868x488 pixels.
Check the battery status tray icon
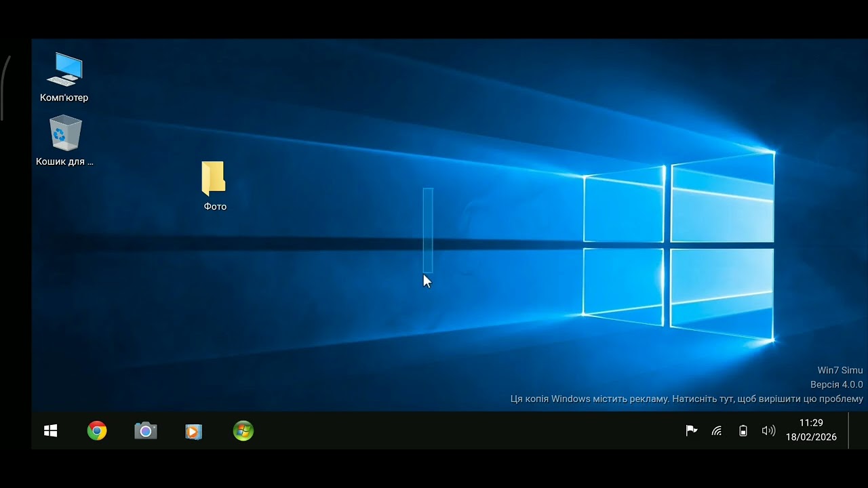[743, 430]
